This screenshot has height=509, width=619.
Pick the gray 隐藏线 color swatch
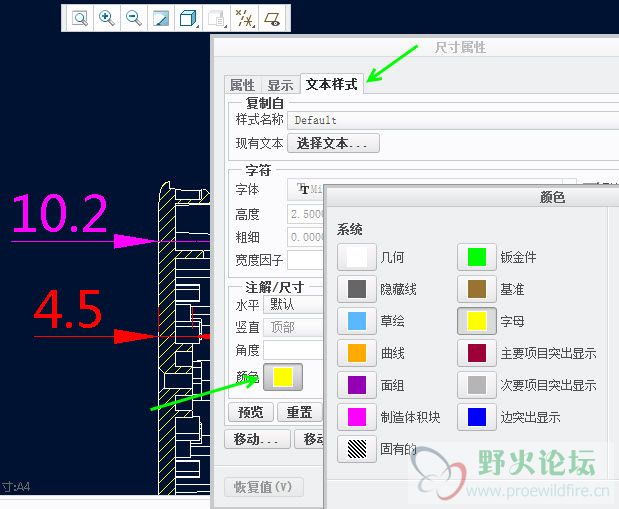coord(357,289)
